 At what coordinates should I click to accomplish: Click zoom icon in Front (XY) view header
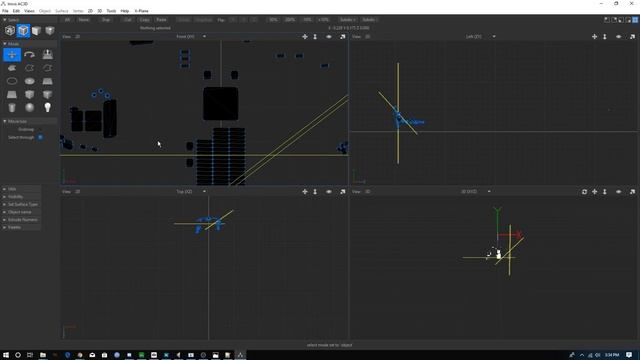coord(315,37)
